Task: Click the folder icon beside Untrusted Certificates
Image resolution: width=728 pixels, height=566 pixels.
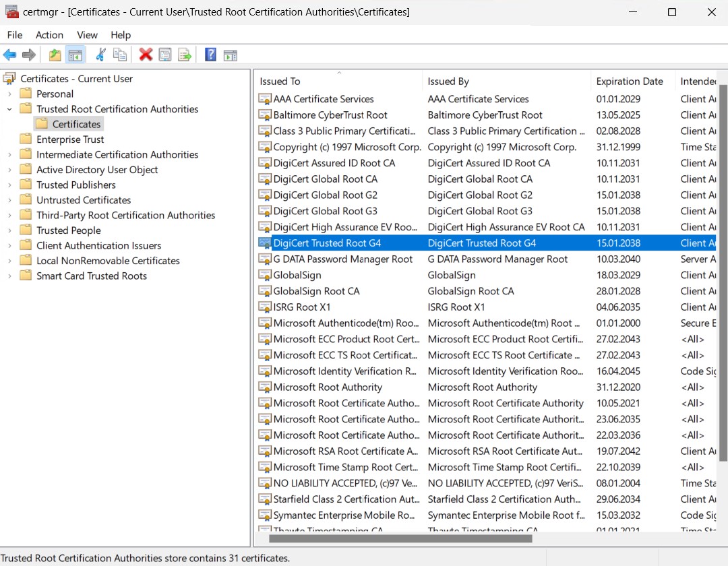Action: tap(26, 199)
